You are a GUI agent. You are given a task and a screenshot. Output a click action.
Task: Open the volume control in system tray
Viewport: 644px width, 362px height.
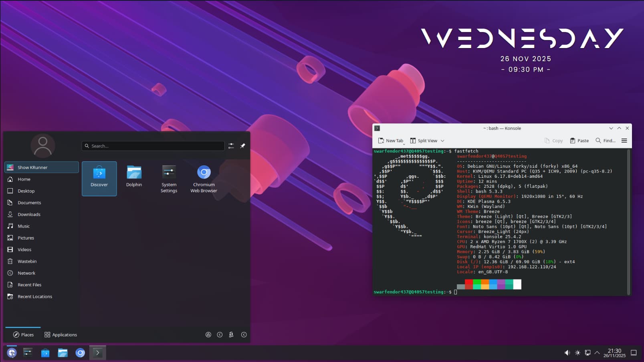567,353
